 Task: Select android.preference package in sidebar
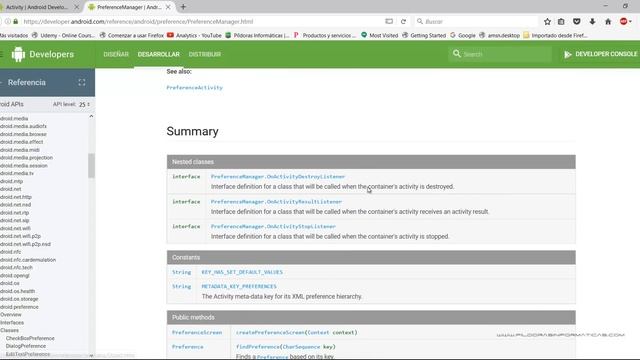point(19,307)
